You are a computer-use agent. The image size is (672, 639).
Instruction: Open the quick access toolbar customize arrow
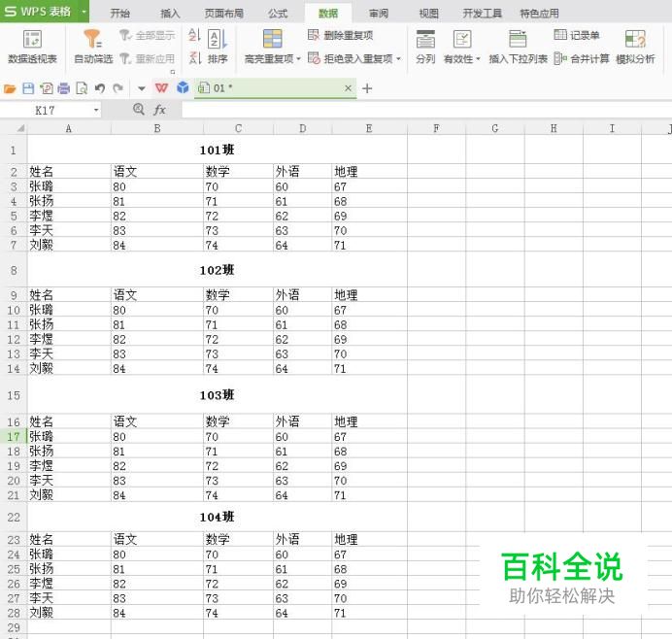tap(142, 89)
